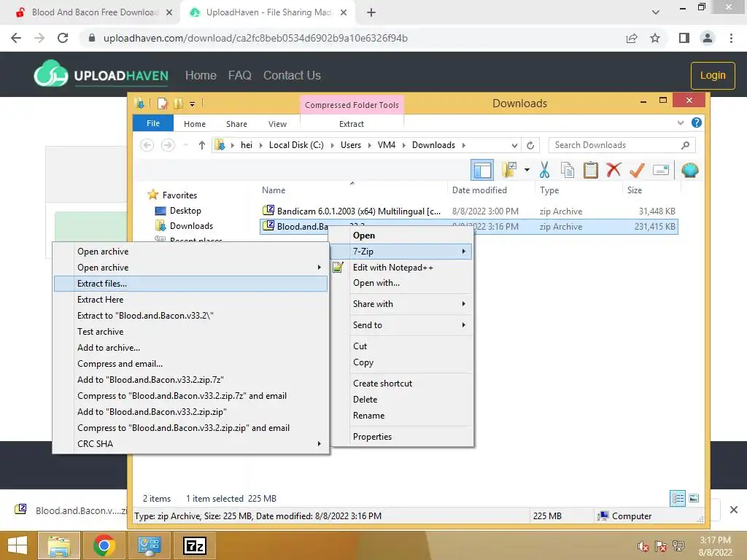
Task: Click UploadHaven Home nav link
Action: tap(201, 75)
